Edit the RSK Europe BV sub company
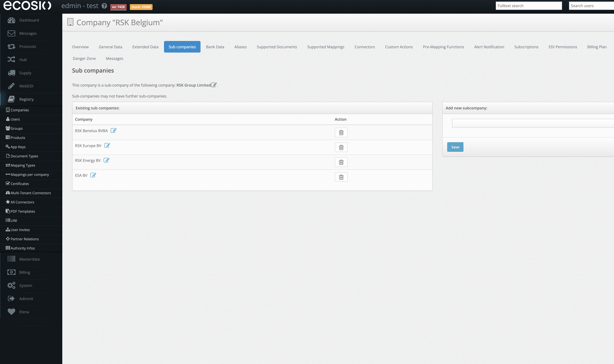Viewport: 614px width, 364px height. point(107,145)
